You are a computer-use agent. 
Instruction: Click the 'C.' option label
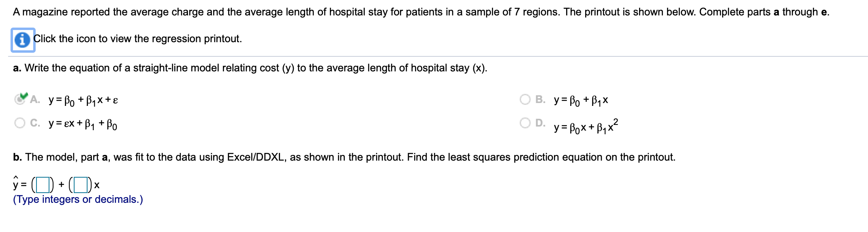point(35,123)
